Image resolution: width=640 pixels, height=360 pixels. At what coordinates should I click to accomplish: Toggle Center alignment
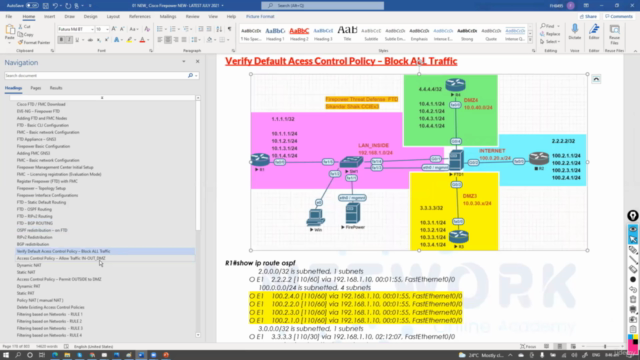click(x=168, y=40)
